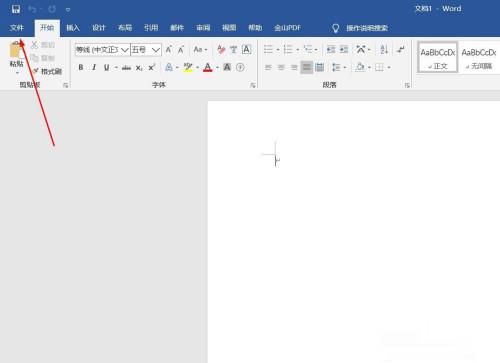Viewport: 500px width, 363px height.
Task: Open the clipboard group dialog launcher
Action: coord(66,86)
